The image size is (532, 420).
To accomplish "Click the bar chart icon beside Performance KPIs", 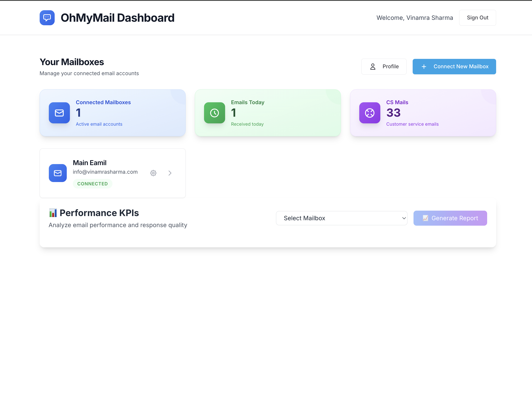I will [x=53, y=213].
